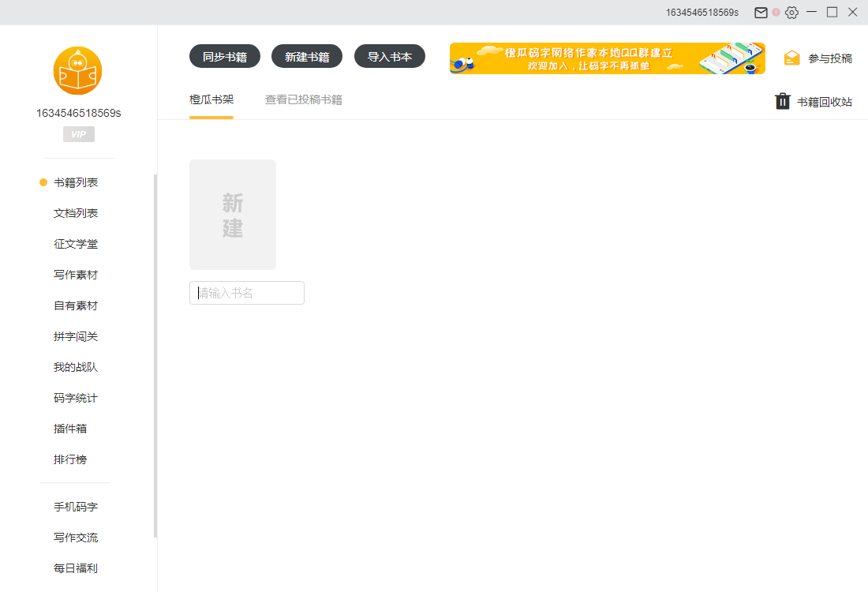This screenshot has width=868, height=592.
Task: Click the robot reading-book avatar
Action: click(77, 70)
